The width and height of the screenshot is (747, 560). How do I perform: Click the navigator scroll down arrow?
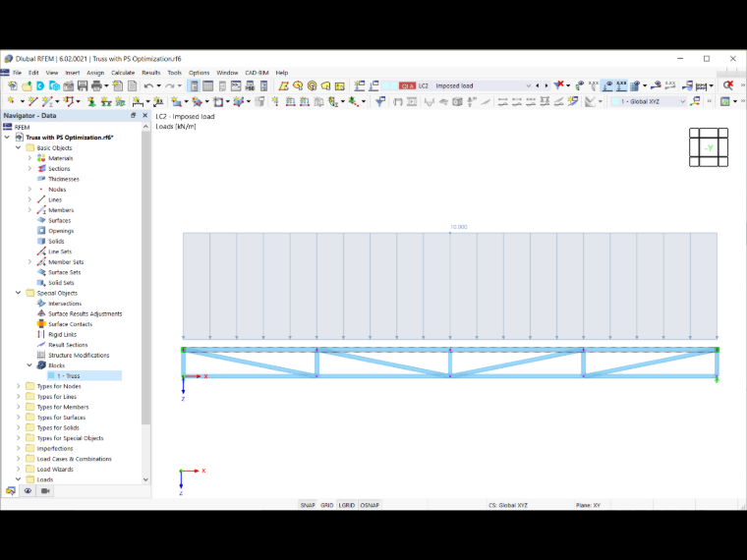click(145, 479)
